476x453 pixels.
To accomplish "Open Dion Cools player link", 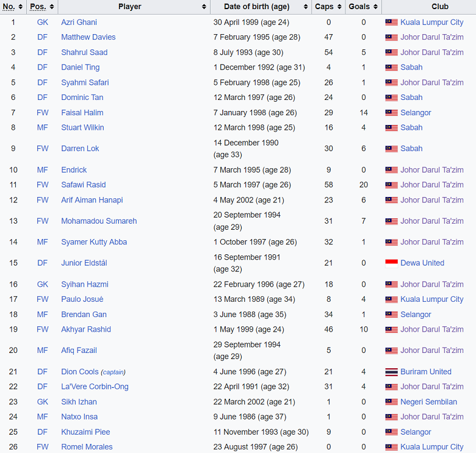I will pyautogui.click(x=79, y=372).
